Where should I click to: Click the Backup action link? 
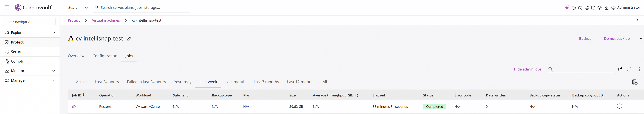click(585, 39)
